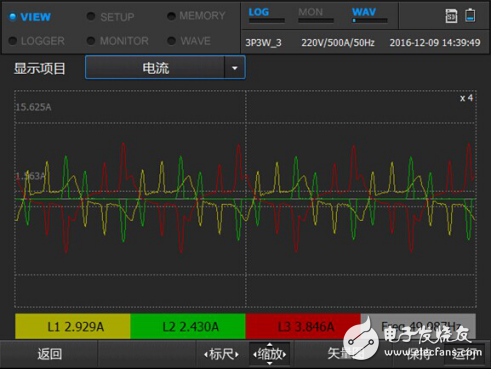This screenshot has height=369, width=491.
Task: Expand the 显示项目 dropdown arrow
Action: click(235, 68)
